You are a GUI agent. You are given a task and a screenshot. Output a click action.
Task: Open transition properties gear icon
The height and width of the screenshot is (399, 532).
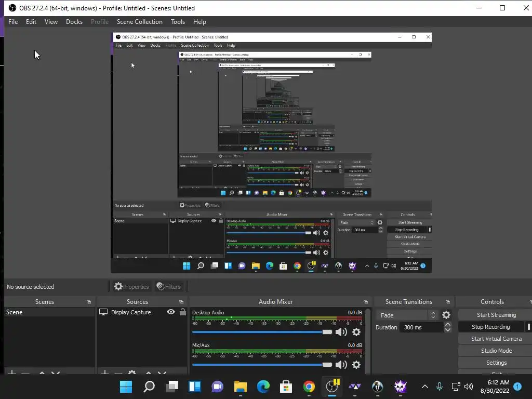click(x=446, y=315)
